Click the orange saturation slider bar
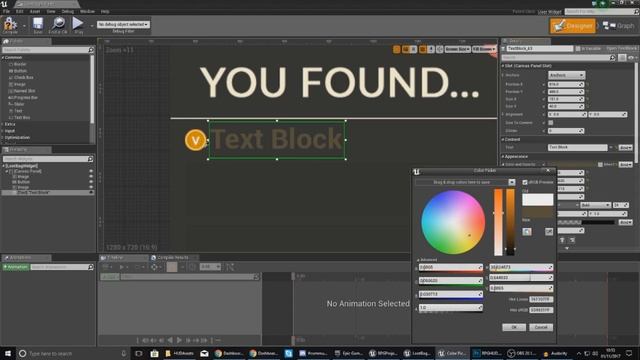 (498, 222)
